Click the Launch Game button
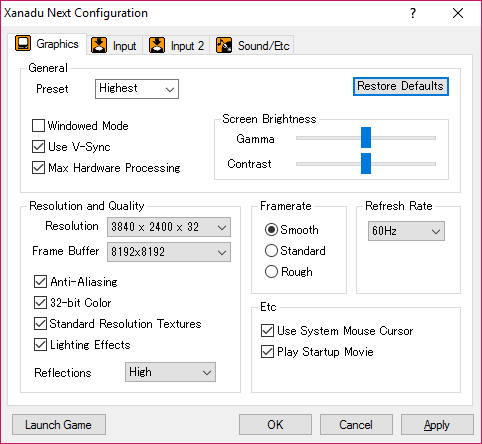Viewport: 482px width, 444px height. 59,425
